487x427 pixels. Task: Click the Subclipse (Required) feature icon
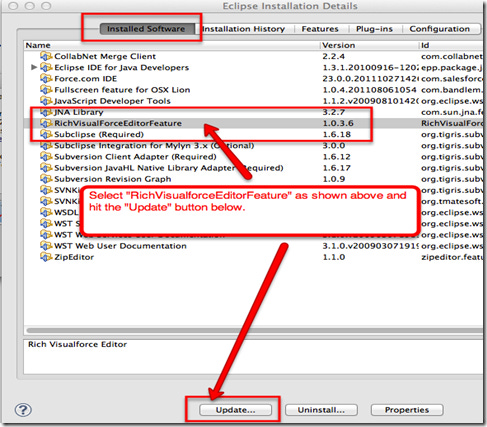coord(46,135)
